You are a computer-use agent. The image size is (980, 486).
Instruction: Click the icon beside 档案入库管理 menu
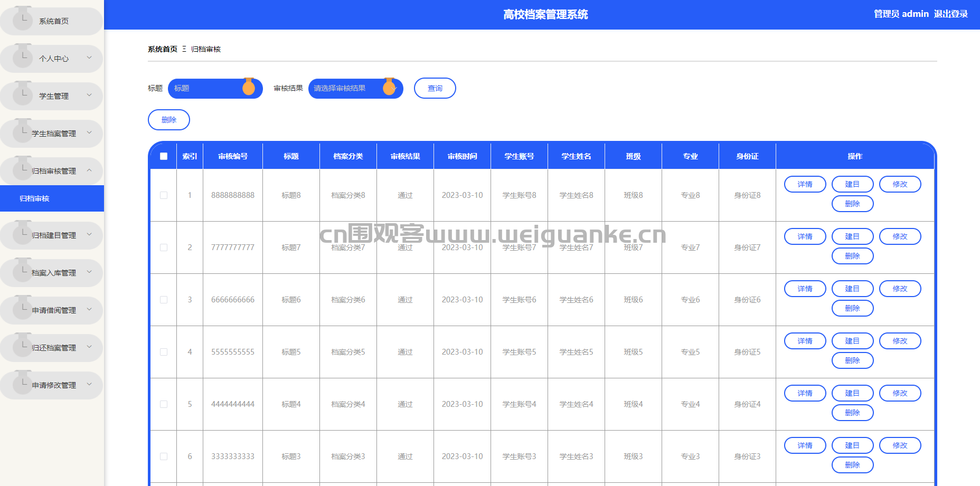pos(23,271)
